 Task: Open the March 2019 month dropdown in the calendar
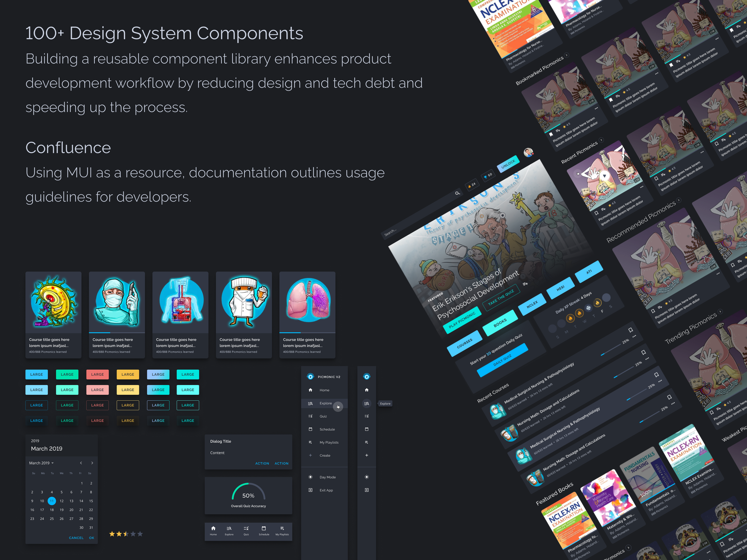[42, 463]
